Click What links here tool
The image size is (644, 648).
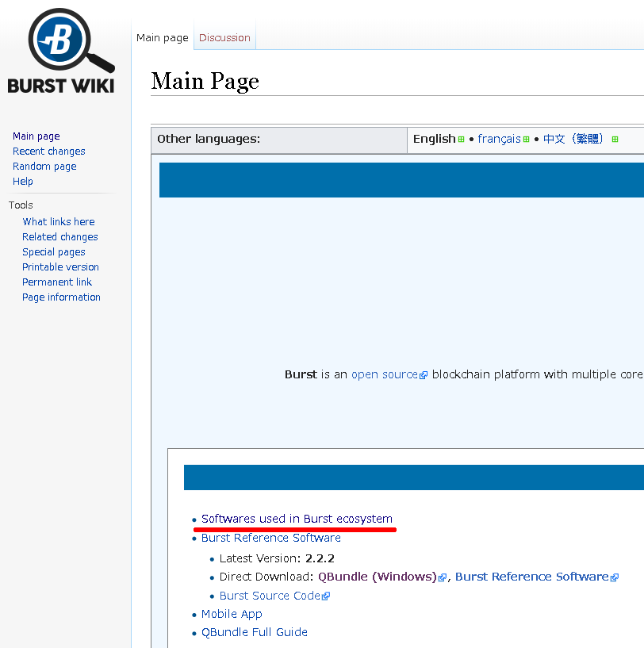click(x=59, y=222)
